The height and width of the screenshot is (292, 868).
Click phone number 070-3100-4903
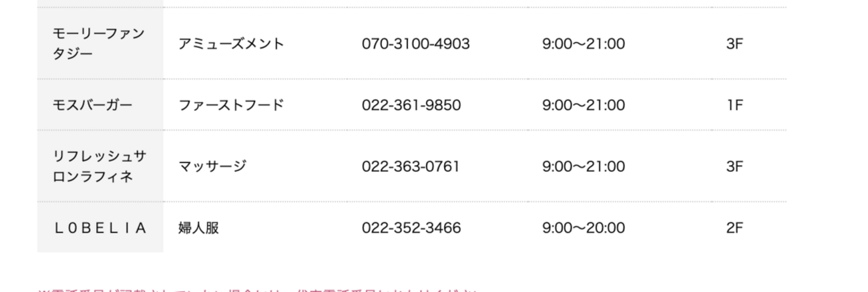click(x=415, y=44)
